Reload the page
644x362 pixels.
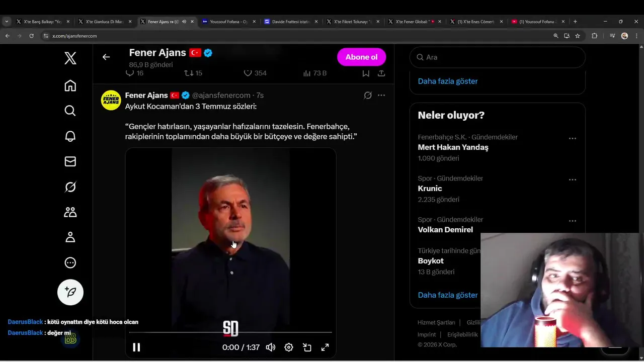31,36
